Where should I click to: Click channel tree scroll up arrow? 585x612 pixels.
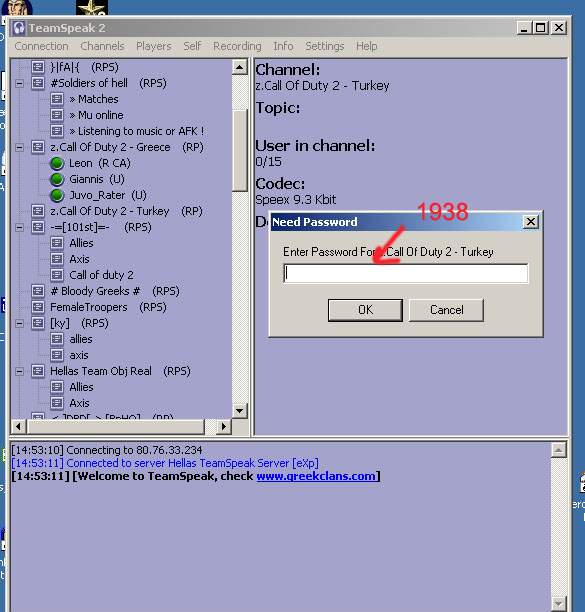coord(240,67)
